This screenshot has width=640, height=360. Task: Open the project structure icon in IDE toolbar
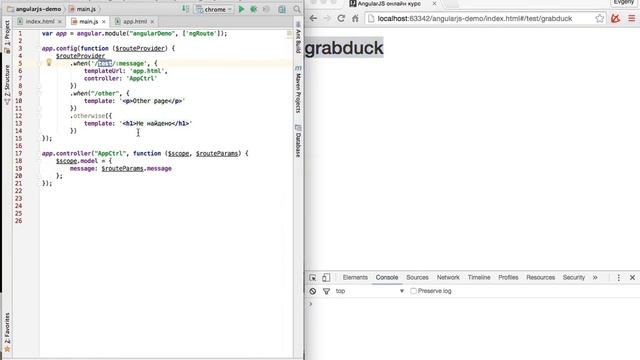(282, 9)
